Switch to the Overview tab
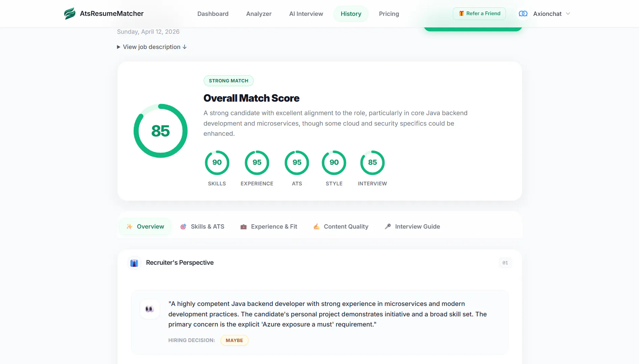The width and height of the screenshot is (639, 364). (145, 227)
